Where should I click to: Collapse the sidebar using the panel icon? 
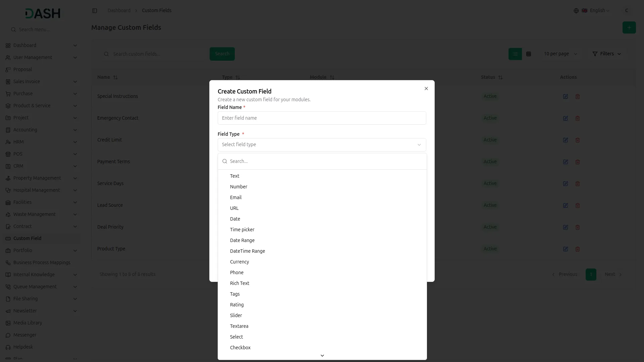95,10
